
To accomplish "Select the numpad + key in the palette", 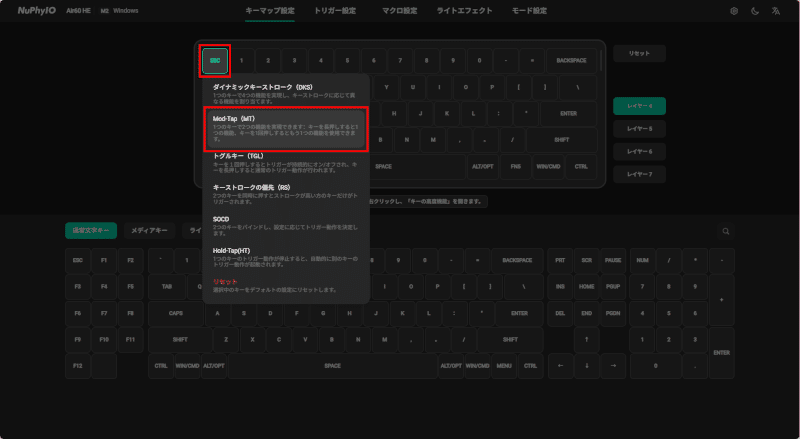I will pyautogui.click(x=721, y=300).
